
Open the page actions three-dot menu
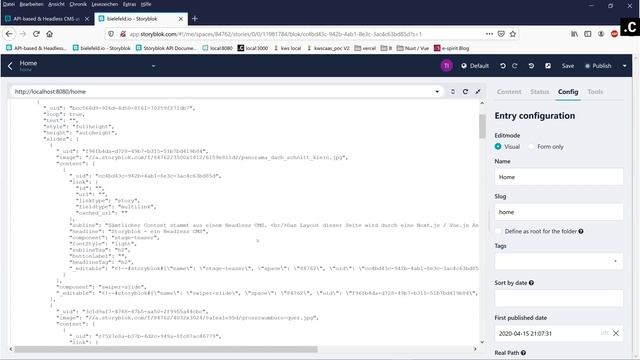pos(489,34)
